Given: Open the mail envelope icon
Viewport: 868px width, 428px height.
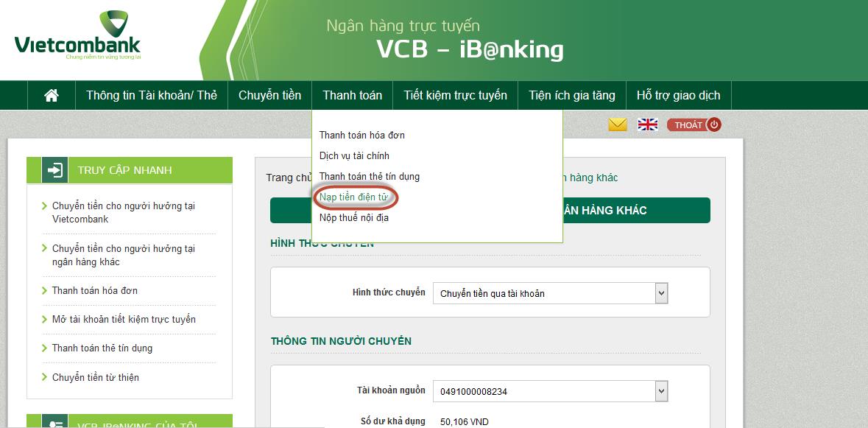Looking at the screenshot, I should (618, 124).
